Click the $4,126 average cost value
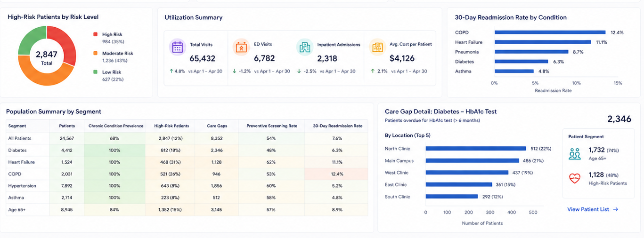This screenshot has height=238, width=644. coord(402,59)
